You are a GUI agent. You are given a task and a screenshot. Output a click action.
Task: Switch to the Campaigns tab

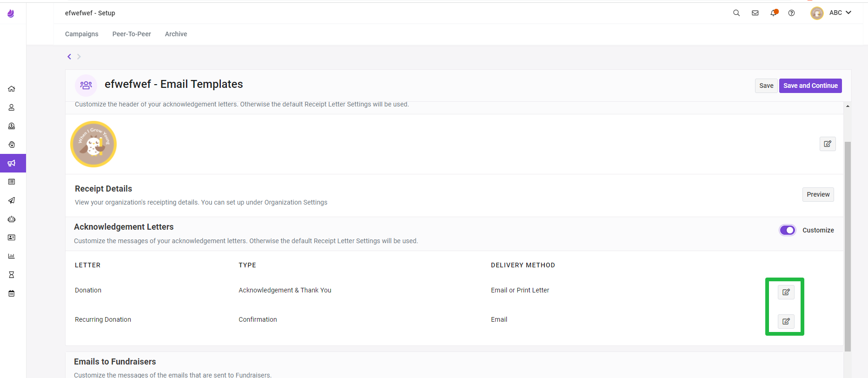[82, 34]
